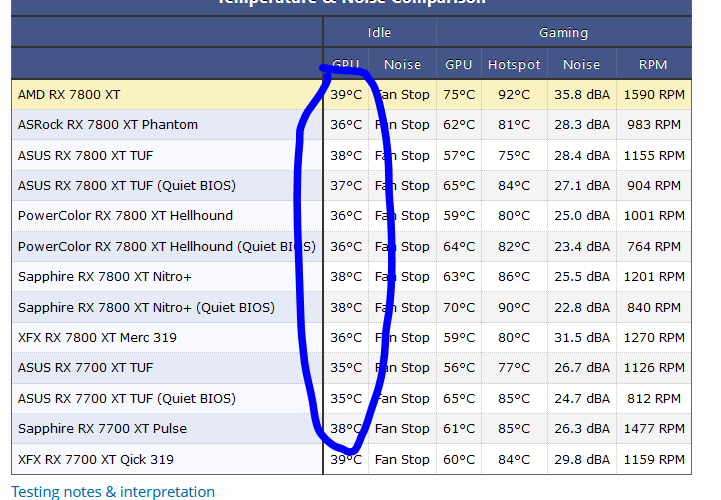Select PowerColor RX 7800 XT Hellhound name

[126, 216]
